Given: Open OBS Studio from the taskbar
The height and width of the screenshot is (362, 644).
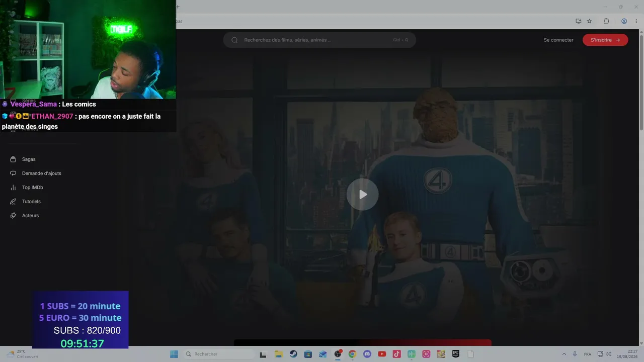Looking at the screenshot, I should [x=338, y=354].
